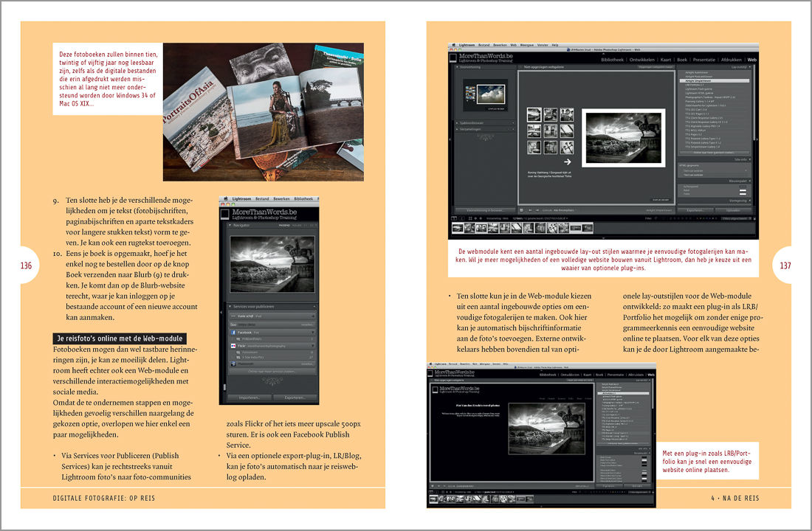Collapse left panel arrow in top Web screenshot
This screenshot has height=531, width=812.
coord(450,139)
